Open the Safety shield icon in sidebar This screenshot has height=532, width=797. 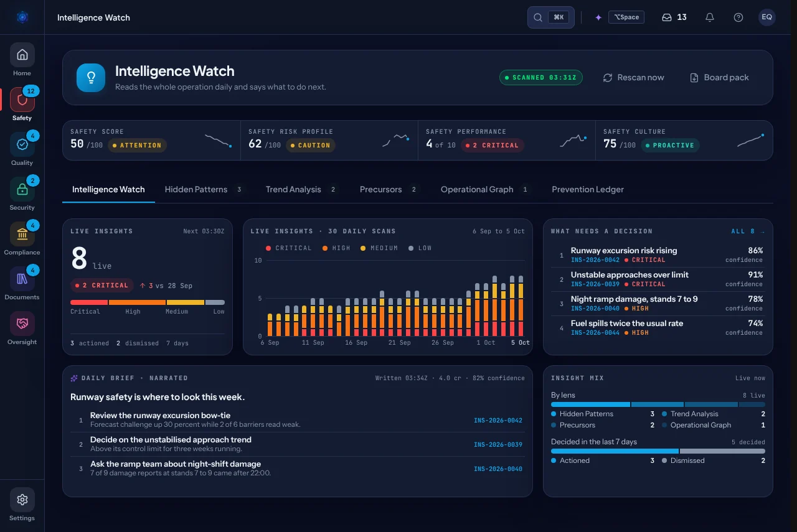tap(22, 100)
